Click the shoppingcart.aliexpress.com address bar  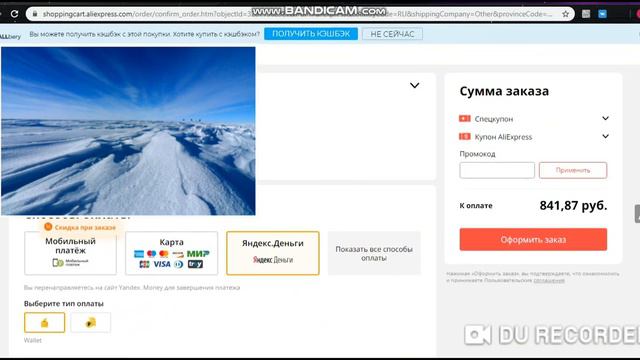coord(300,14)
